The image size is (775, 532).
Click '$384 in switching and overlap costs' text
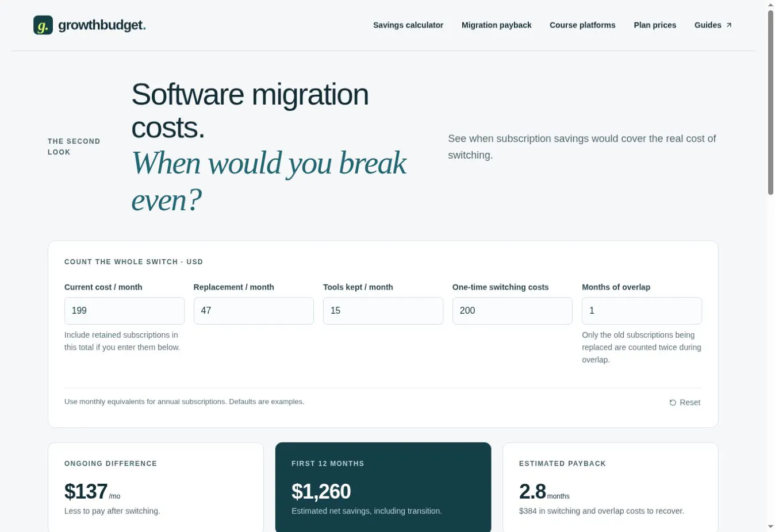click(601, 511)
